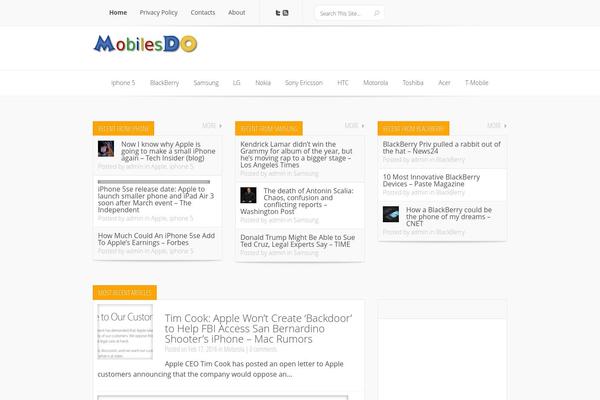Select the iphone 5 category

[x=123, y=83]
